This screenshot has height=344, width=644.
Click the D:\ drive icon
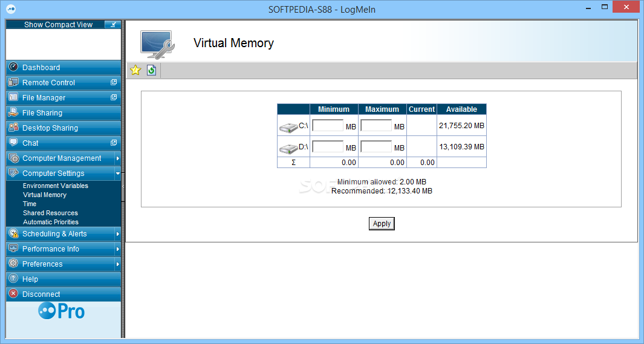click(x=288, y=149)
